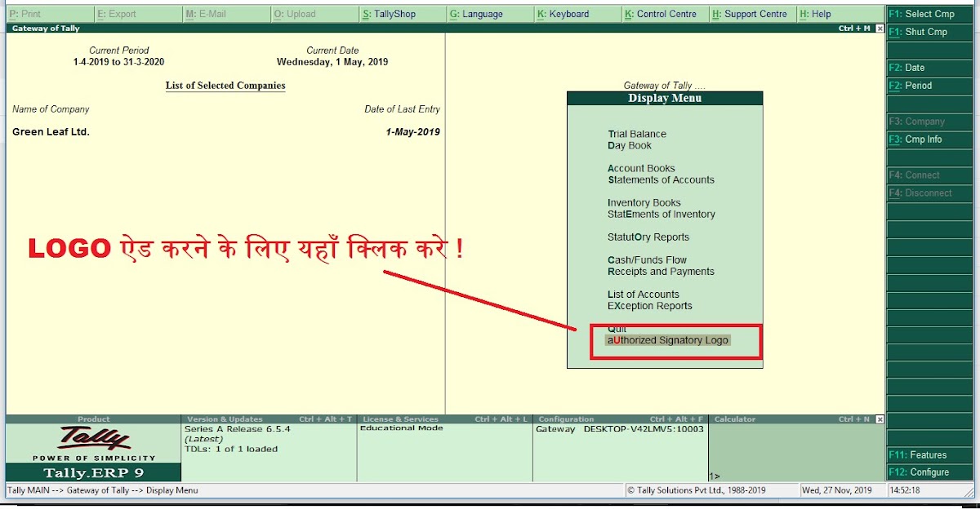Open Trial Balance from Display Menu

[x=637, y=134]
